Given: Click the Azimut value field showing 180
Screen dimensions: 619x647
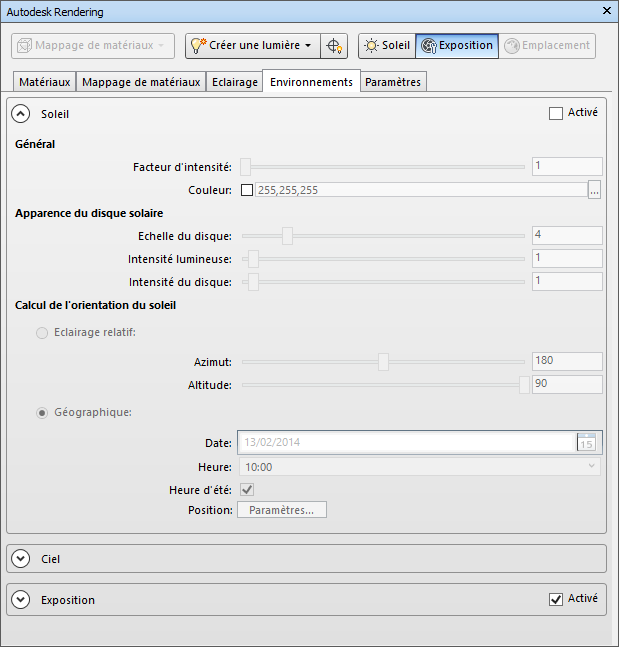Looking at the screenshot, I should (567, 361).
